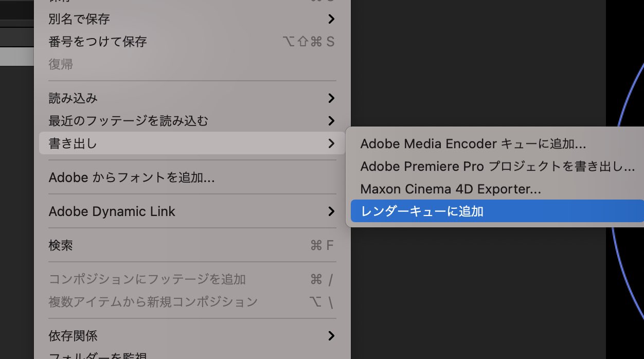Viewport: 644px width, 359px height.
Task: Select the 書き出し menu item
Action: [x=192, y=143]
